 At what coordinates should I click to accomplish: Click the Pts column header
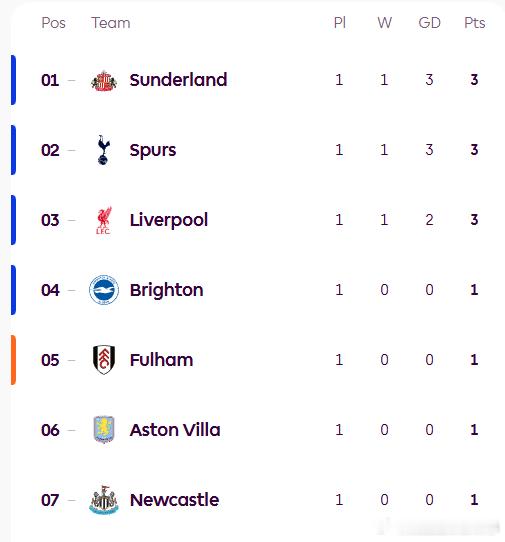pyautogui.click(x=475, y=23)
